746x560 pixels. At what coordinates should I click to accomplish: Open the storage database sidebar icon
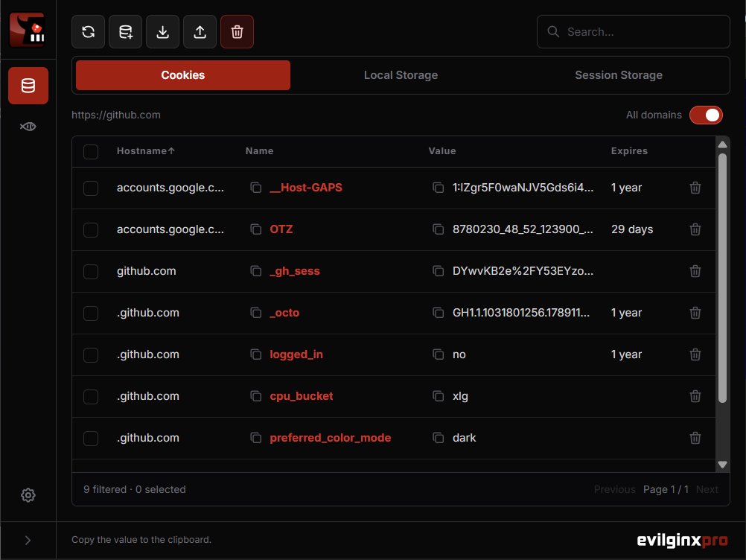click(x=28, y=86)
